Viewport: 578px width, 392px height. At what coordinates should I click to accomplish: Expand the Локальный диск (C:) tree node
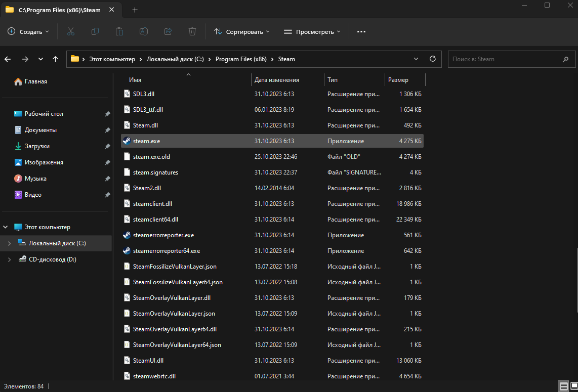(9, 243)
